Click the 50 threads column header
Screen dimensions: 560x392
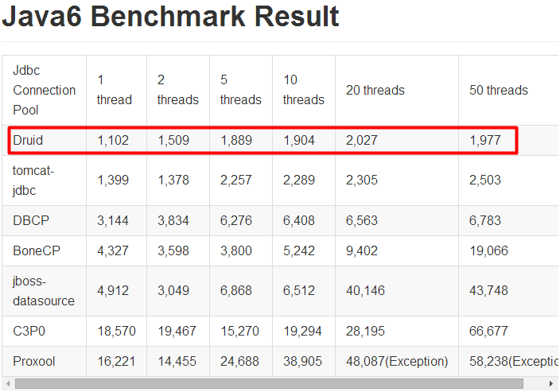pyautogui.click(x=498, y=90)
